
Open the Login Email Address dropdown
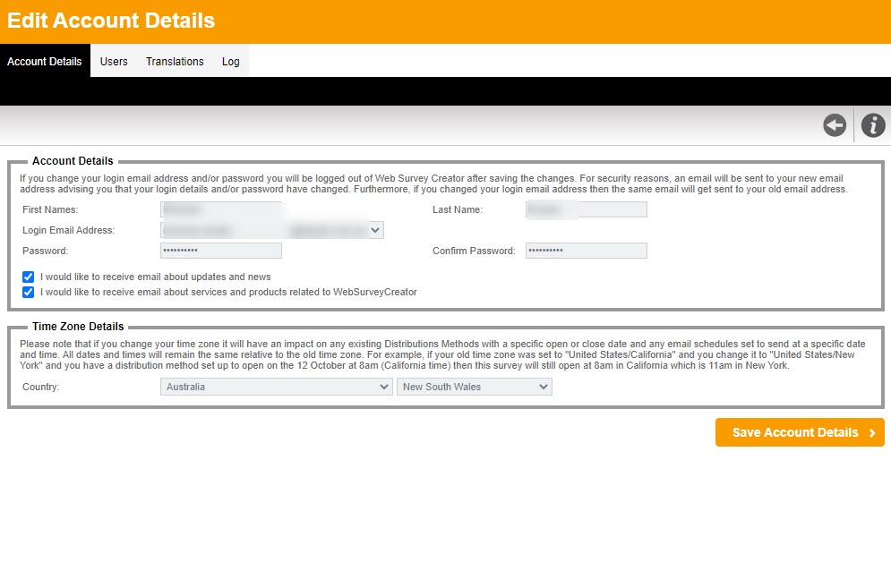click(376, 229)
